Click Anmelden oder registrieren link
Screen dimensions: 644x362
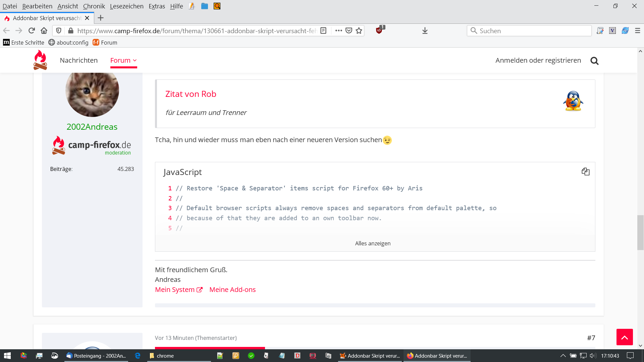pyautogui.click(x=538, y=60)
